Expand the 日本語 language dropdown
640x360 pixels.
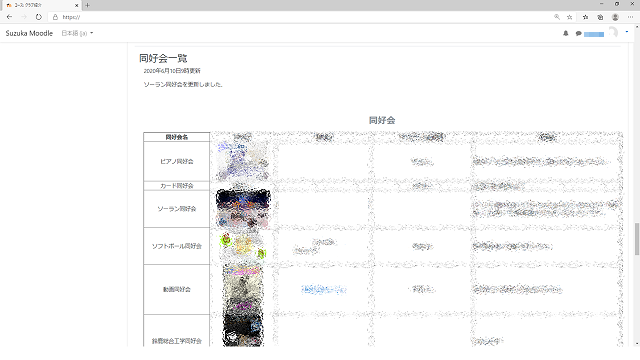[77, 33]
